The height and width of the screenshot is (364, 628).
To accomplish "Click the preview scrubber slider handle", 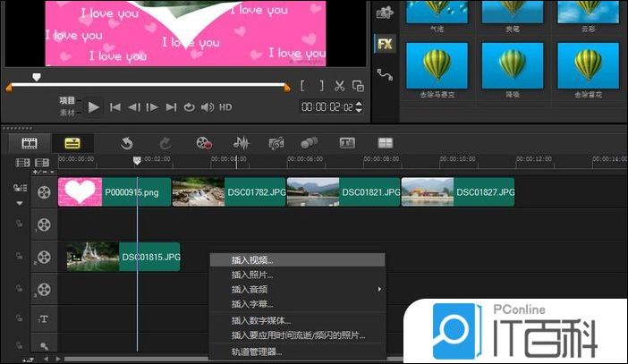I will [x=37, y=78].
